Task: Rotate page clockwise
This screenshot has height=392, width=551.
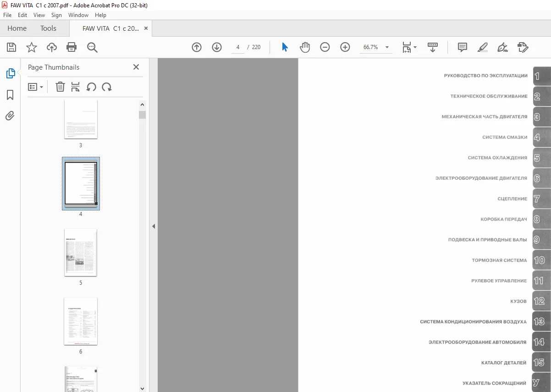Action: tap(107, 87)
